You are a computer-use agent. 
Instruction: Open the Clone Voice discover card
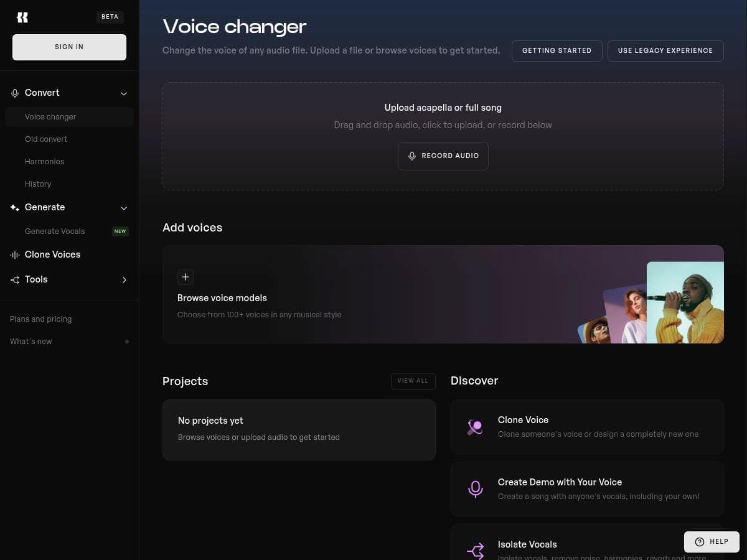pos(587,427)
